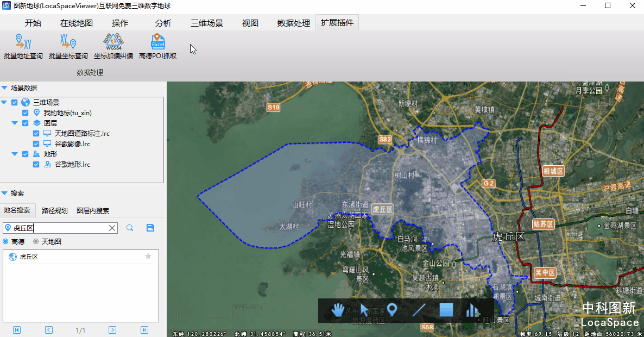Toggle the 地形 group checkbox
Image resolution: width=644 pixels, height=337 pixels.
[26, 154]
